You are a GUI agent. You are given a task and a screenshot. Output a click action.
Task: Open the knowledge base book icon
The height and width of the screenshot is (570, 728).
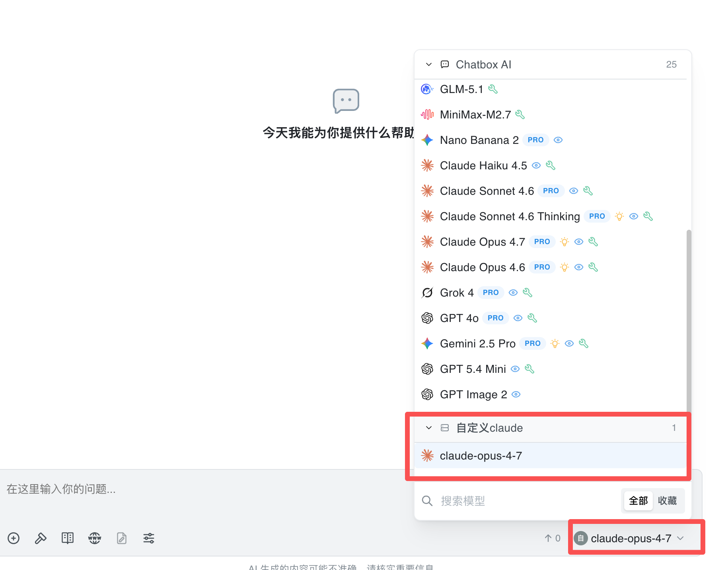(x=68, y=538)
